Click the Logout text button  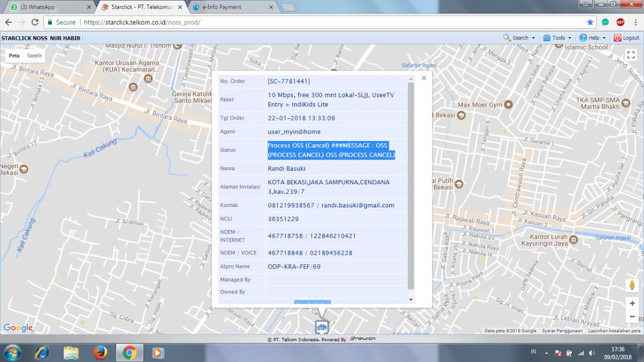pyautogui.click(x=631, y=38)
